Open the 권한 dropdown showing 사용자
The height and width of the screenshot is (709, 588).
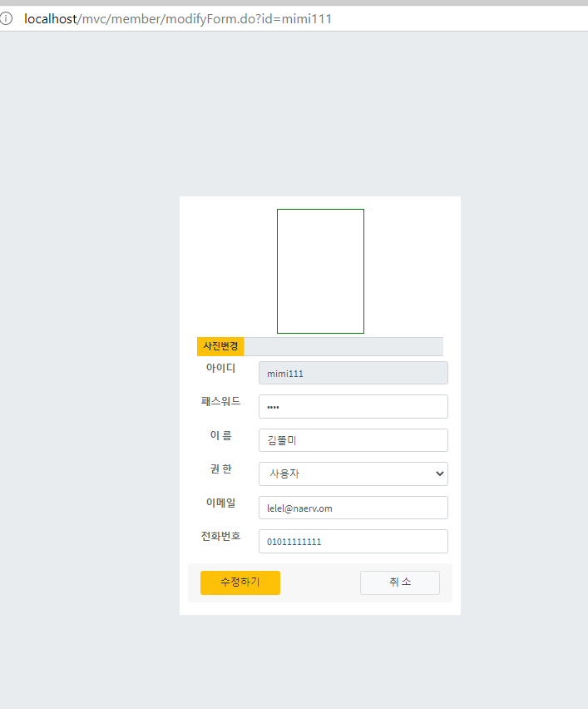coord(353,473)
